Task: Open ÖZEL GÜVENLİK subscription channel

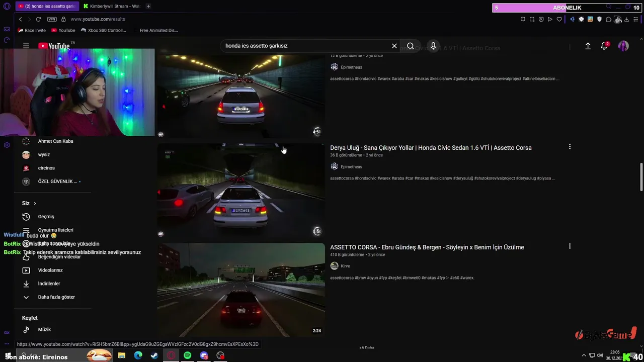Action: pos(57,182)
